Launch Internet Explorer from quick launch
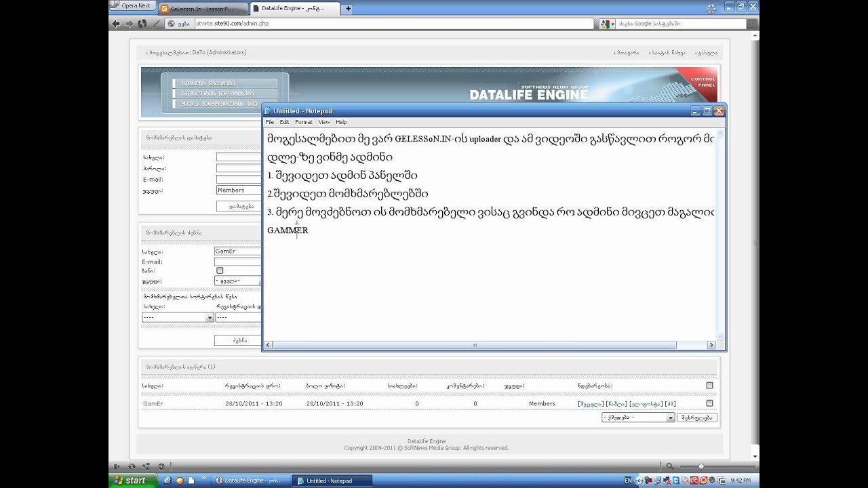 [x=167, y=481]
